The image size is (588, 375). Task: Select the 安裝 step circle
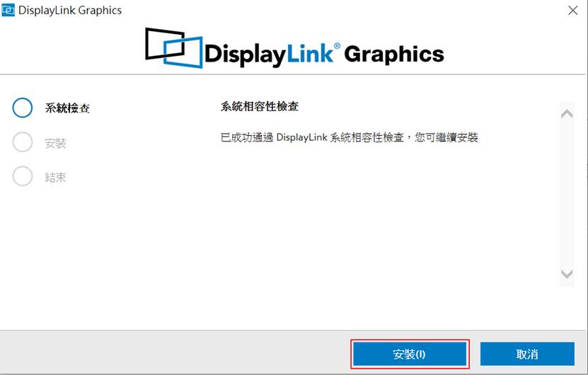(23, 142)
